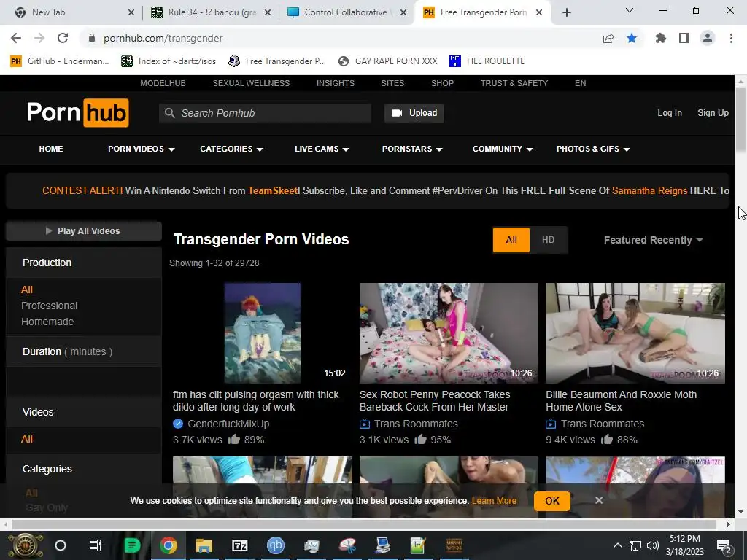Open the volume icon in the system tray
Image resolution: width=747 pixels, height=560 pixels.
click(x=653, y=545)
